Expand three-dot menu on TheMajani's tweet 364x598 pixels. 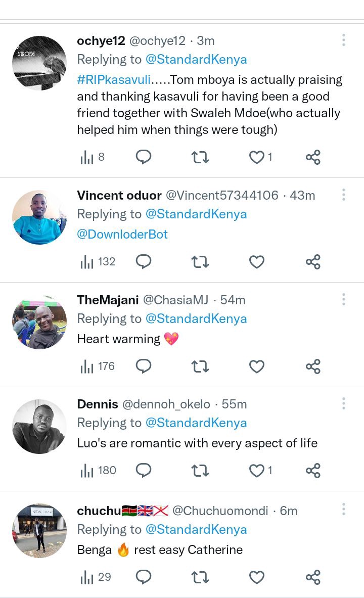343,299
